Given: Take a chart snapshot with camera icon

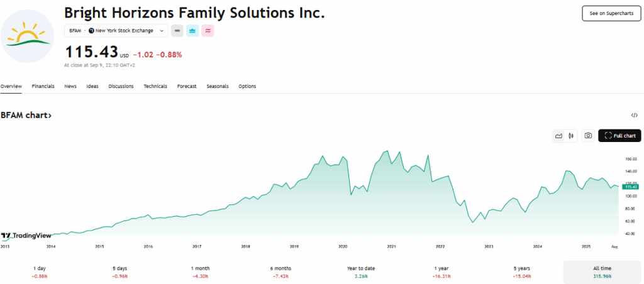Looking at the screenshot, I should [x=588, y=136].
